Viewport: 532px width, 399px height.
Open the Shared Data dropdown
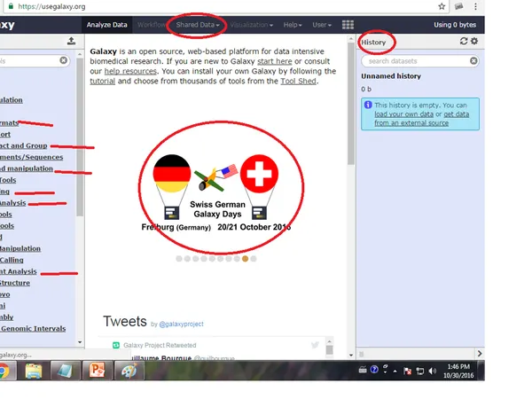click(198, 25)
